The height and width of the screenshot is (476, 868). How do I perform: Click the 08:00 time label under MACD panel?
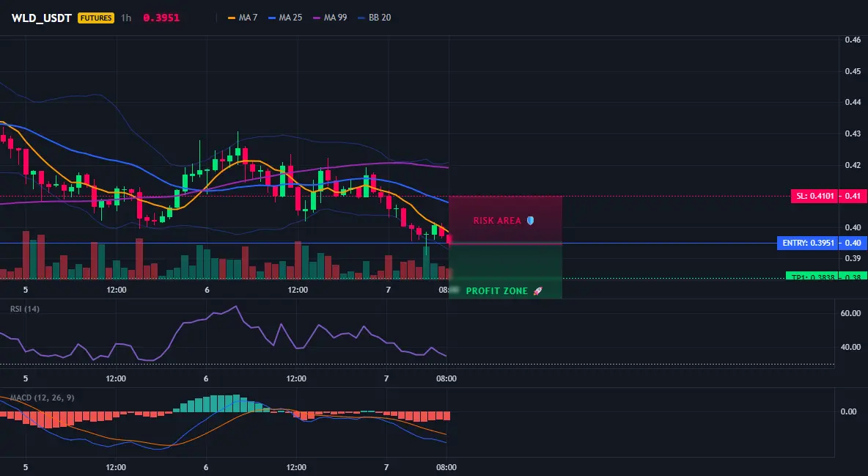pos(446,467)
